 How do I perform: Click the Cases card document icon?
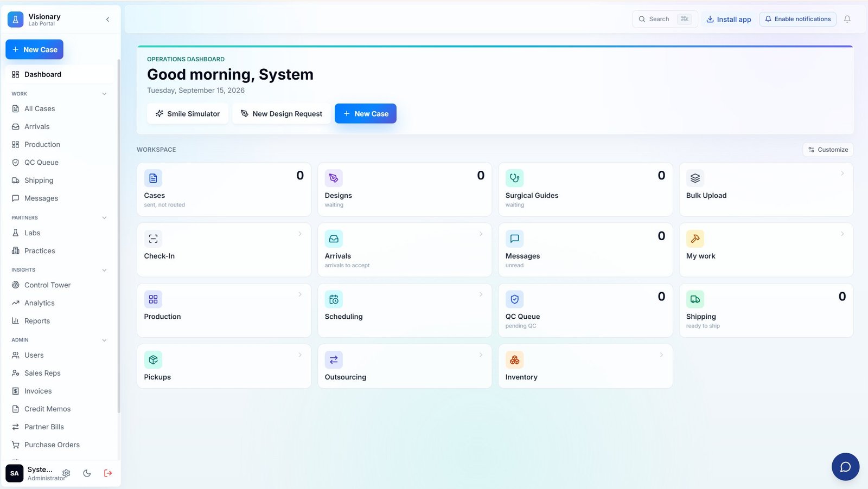tap(153, 178)
